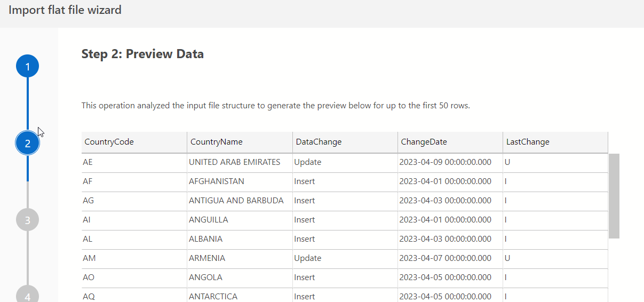Select the AFGHANISTAN name cell
644x302 pixels.
[x=217, y=181]
